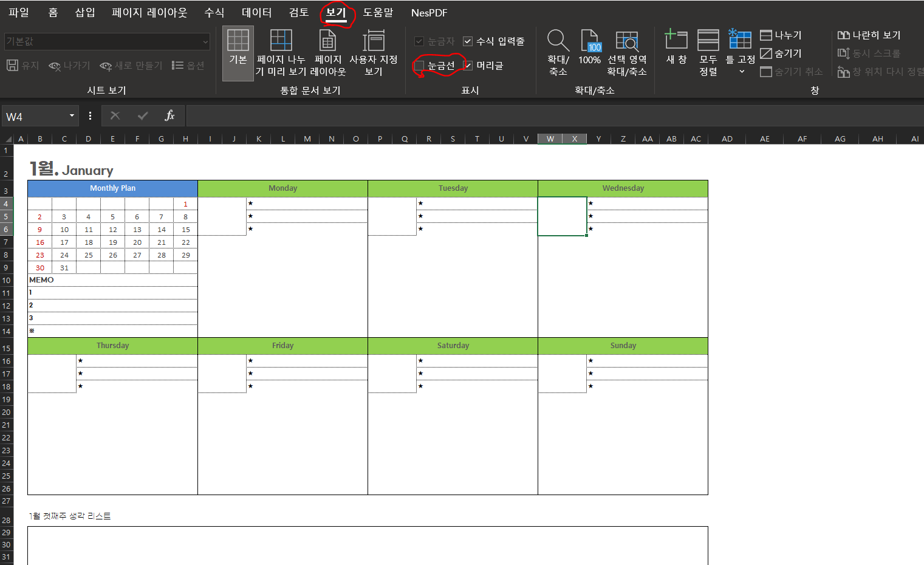Set zoom to 100%
The width and height of the screenshot is (924, 565).
(589, 47)
